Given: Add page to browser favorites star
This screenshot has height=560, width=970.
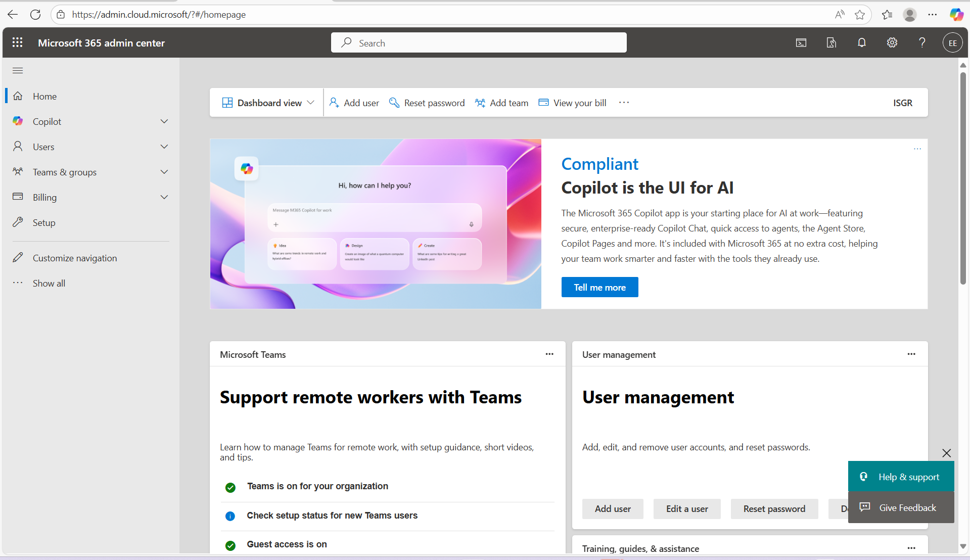Looking at the screenshot, I should point(860,15).
